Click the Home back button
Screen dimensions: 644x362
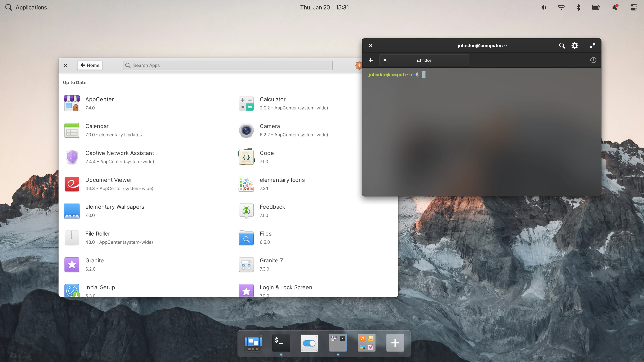click(x=90, y=65)
